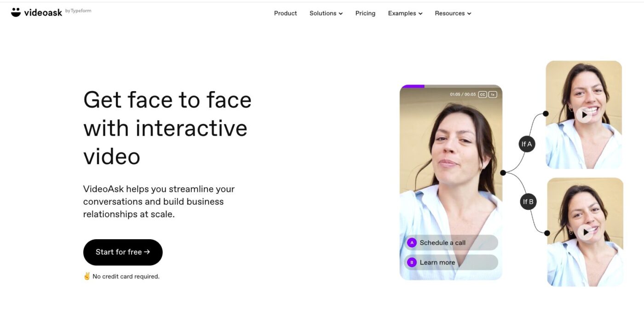644x317 pixels.
Task: Click the purple B option badge
Action: point(412,262)
